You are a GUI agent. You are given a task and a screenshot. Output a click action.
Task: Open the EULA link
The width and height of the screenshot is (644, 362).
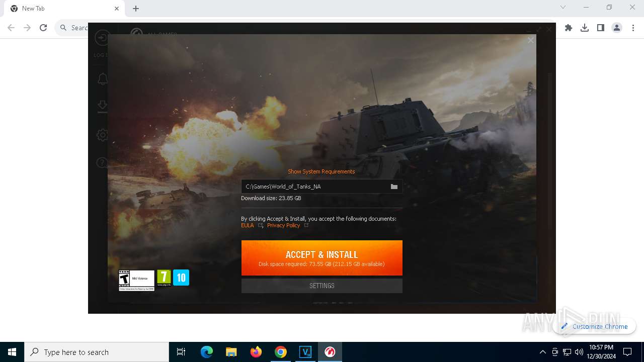coord(248,225)
